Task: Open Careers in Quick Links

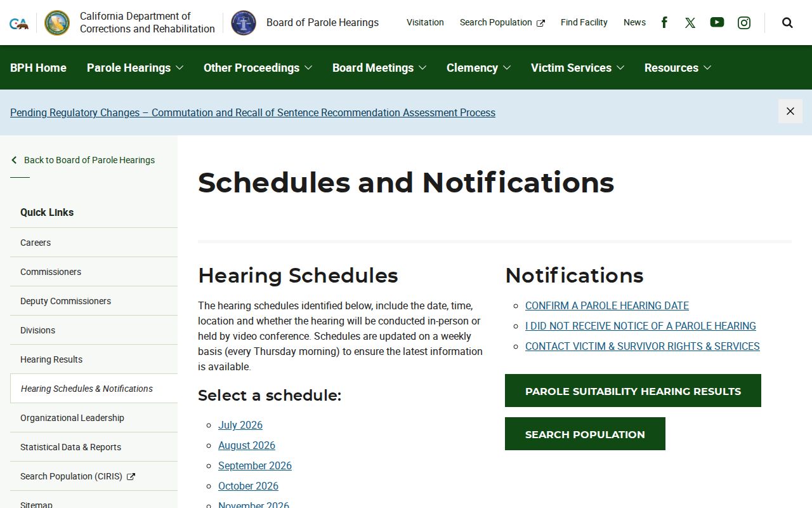Action: (x=94, y=243)
